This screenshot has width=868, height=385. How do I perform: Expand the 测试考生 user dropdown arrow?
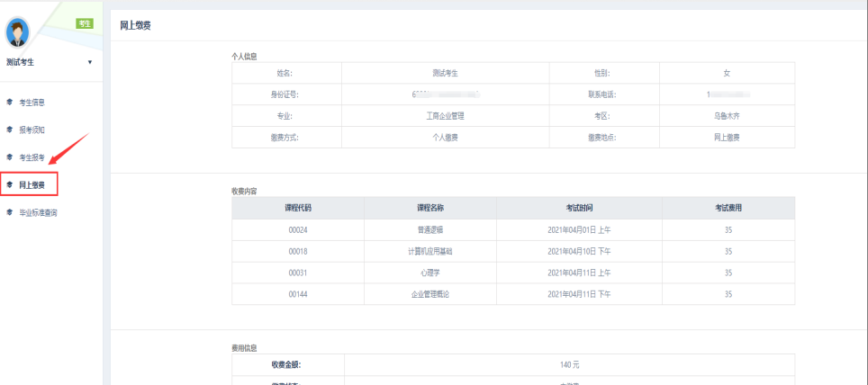click(x=89, y=62)
